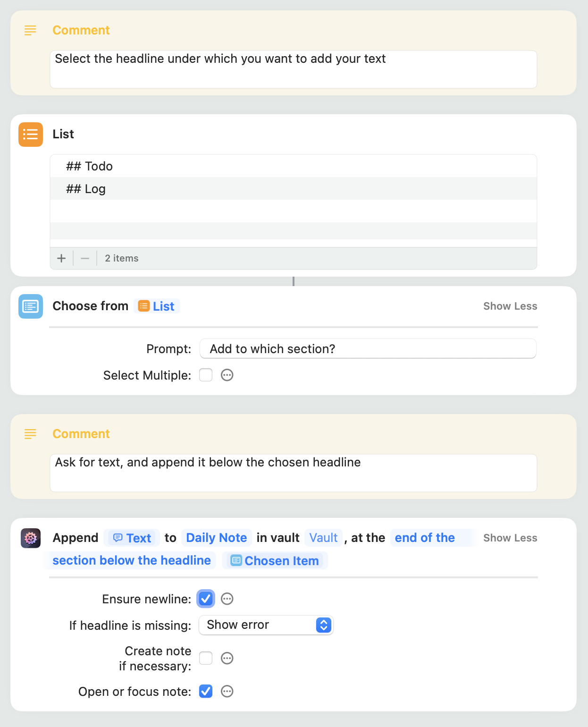
Task: Open the If headline is missing dropdown
Action: click(266, 625)
